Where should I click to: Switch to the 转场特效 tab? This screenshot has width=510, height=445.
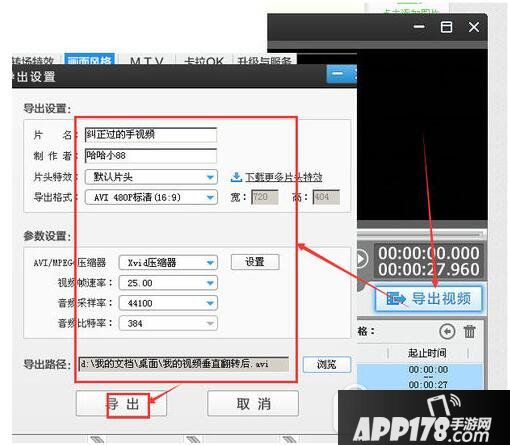pyautogui.click(x=33, y=60)
